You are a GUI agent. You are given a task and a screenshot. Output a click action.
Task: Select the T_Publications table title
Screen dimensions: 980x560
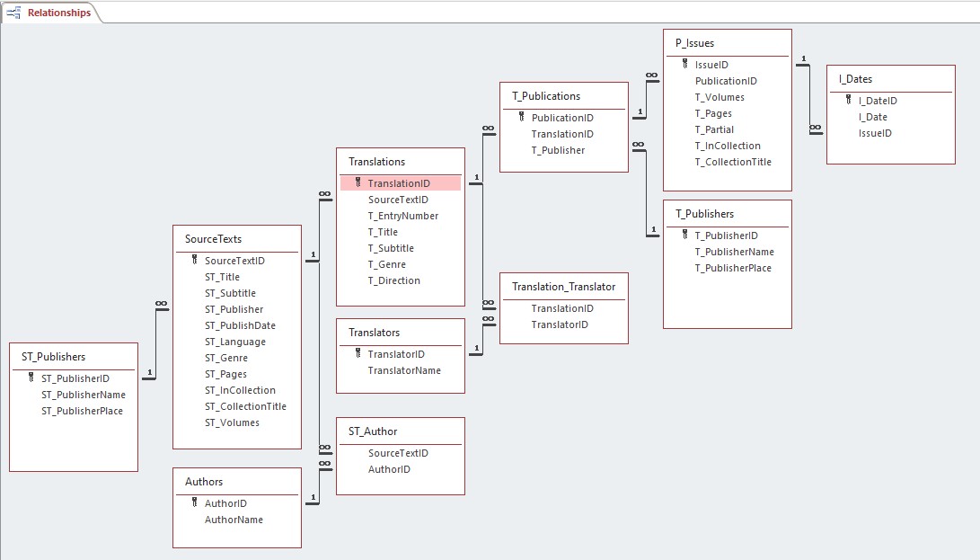546,96
